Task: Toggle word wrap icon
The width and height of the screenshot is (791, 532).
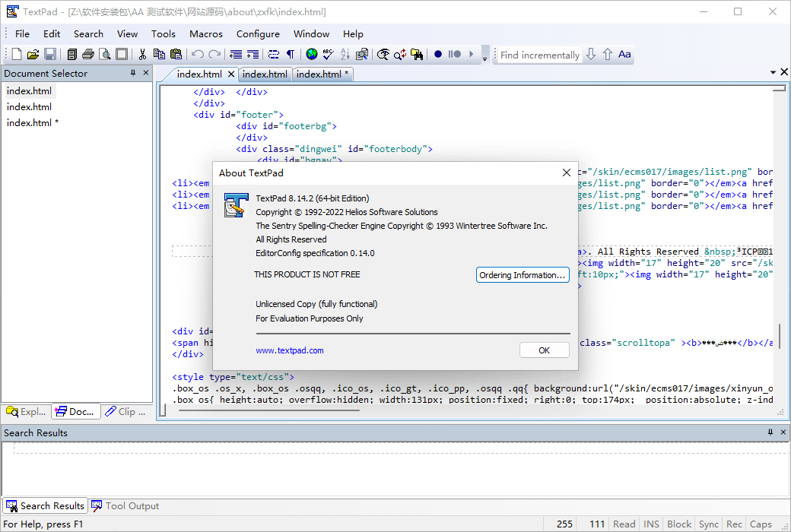Action: (x=273, y=54)
